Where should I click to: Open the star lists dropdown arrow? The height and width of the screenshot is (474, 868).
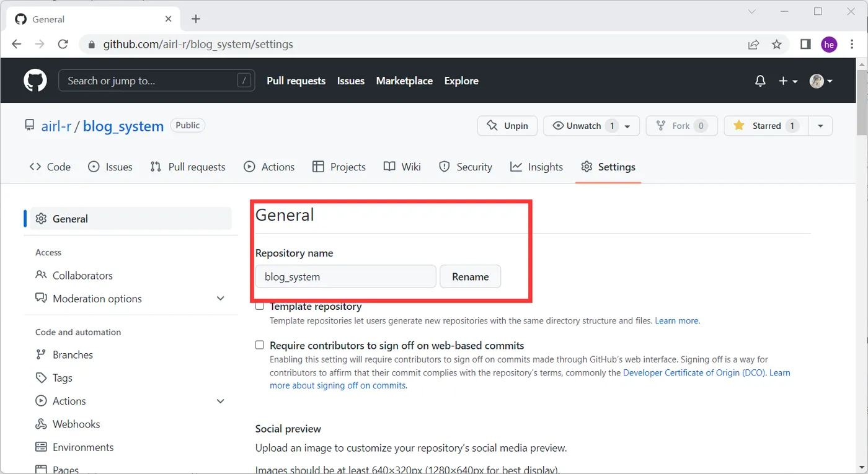[820, 126]
